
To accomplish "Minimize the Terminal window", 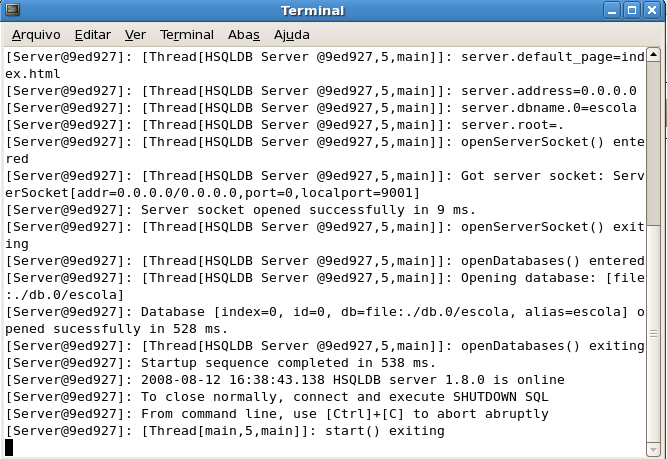I will [611, 11].
